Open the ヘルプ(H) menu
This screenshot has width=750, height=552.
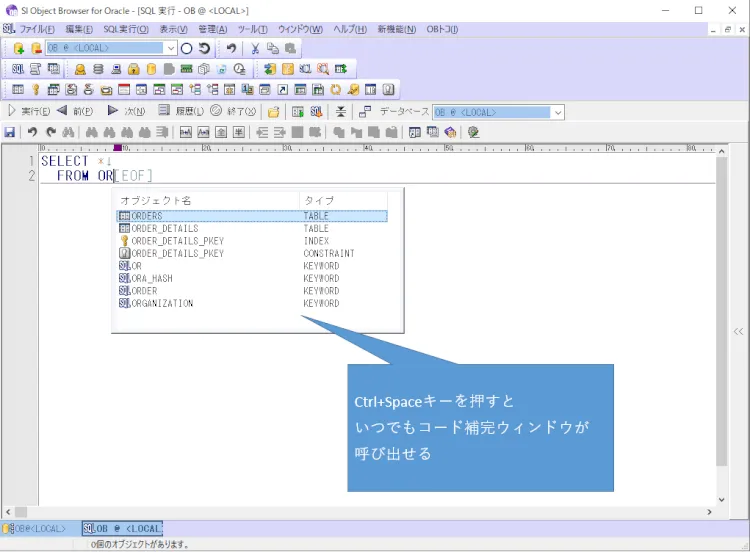[x=350, y=29]
